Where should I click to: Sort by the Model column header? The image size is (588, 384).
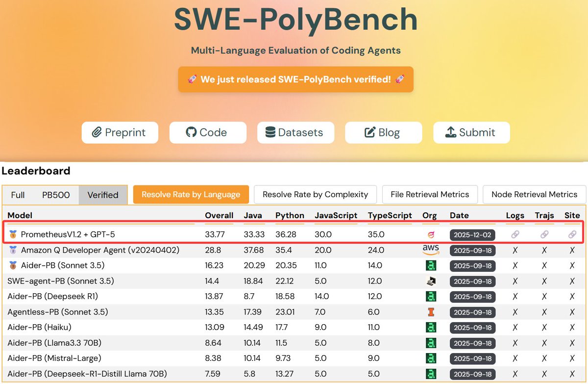pyautogui.click(x=20, y=215)
